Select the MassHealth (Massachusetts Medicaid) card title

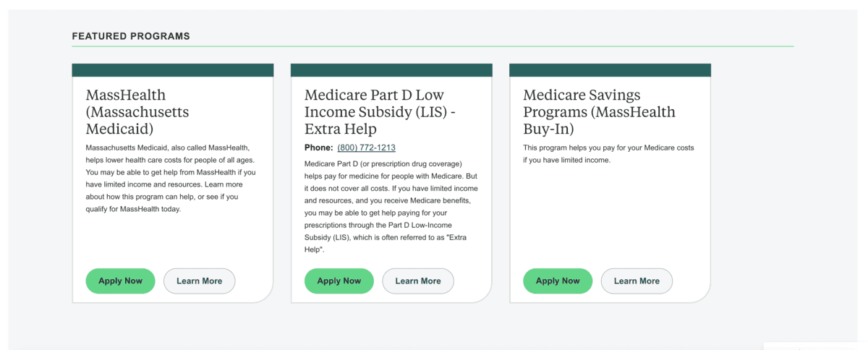(x=137, y=112)
